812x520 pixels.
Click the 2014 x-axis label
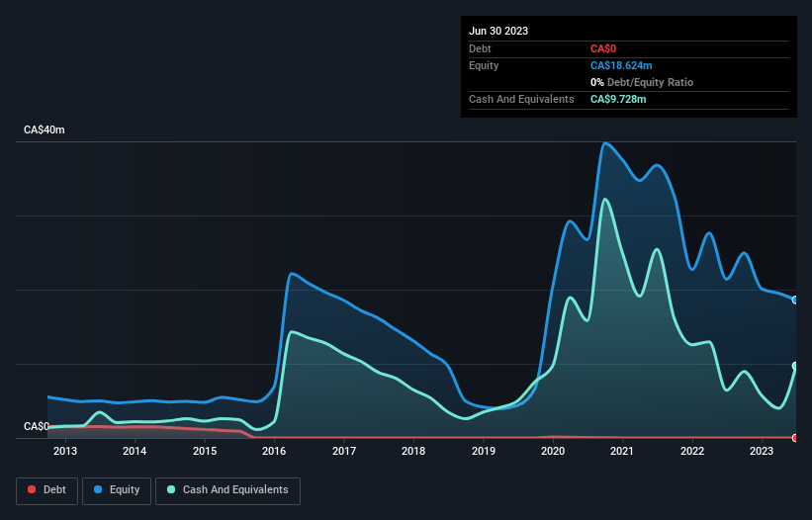135,451
